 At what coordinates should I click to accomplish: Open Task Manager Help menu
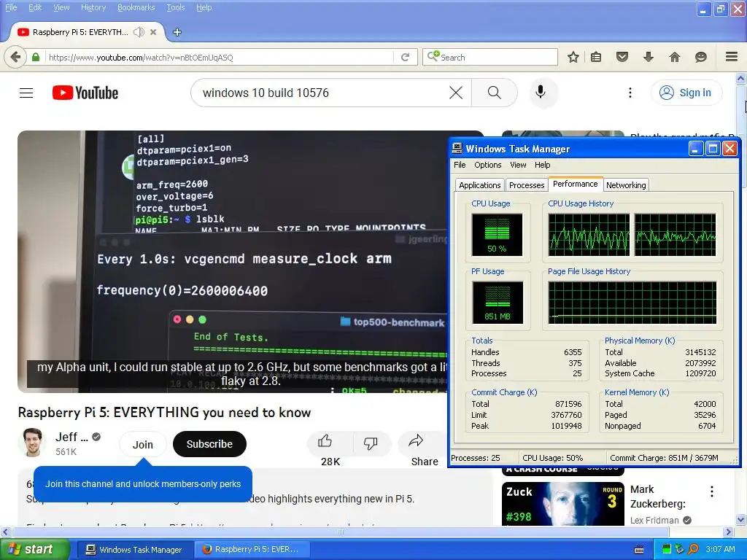click(542, 165)
